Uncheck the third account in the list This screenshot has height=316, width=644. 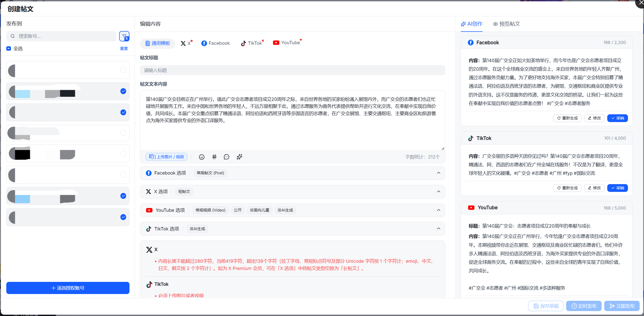(123, 112)
